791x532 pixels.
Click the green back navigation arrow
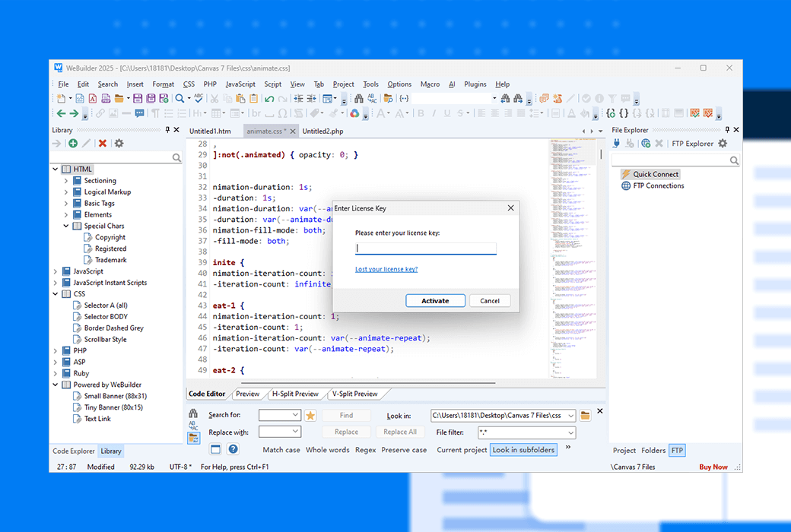(59, 114)
